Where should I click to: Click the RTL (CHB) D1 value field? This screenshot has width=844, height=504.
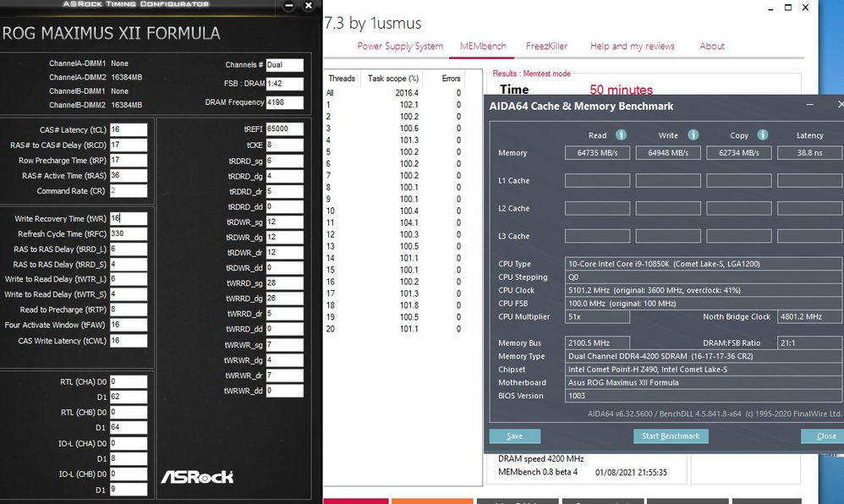pyautogui.click(x=129, y=428)
